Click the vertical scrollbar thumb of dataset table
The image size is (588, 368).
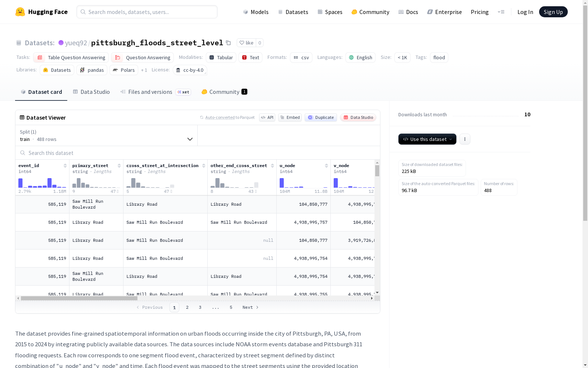tap(377, 171)
